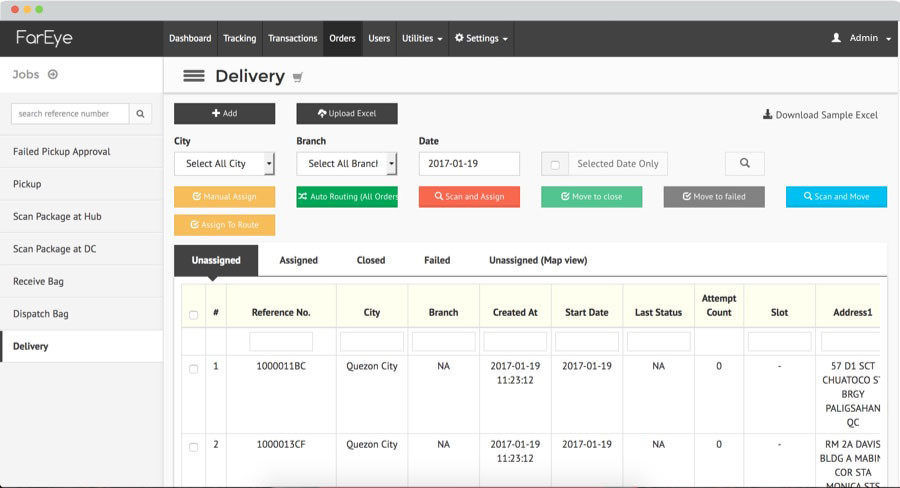
Task: Click the Date input field
Action: (469, 164)
